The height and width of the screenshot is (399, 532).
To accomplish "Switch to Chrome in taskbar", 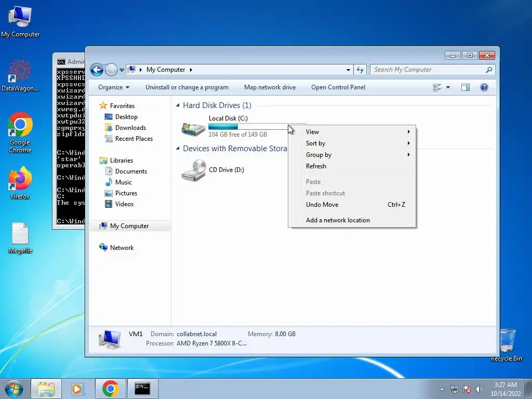I will coord(110,389).
